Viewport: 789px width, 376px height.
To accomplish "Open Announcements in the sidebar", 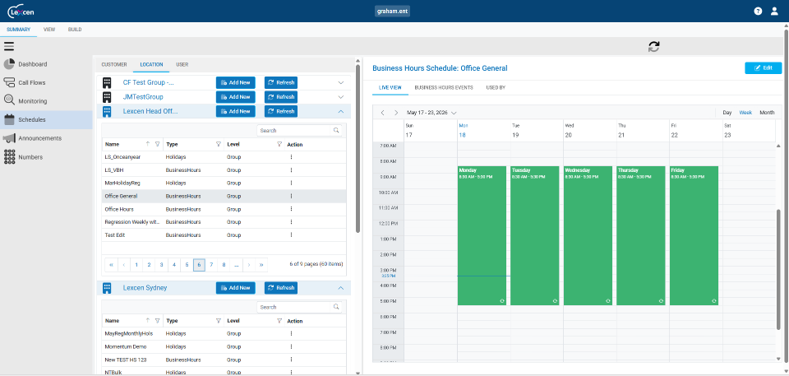I will [40, 138].
